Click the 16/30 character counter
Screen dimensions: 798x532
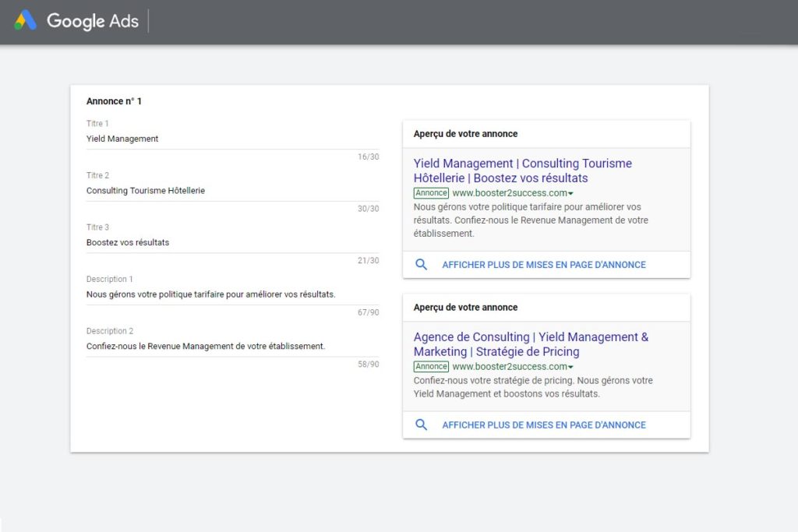pyautogui.click(x=368, y=157)
